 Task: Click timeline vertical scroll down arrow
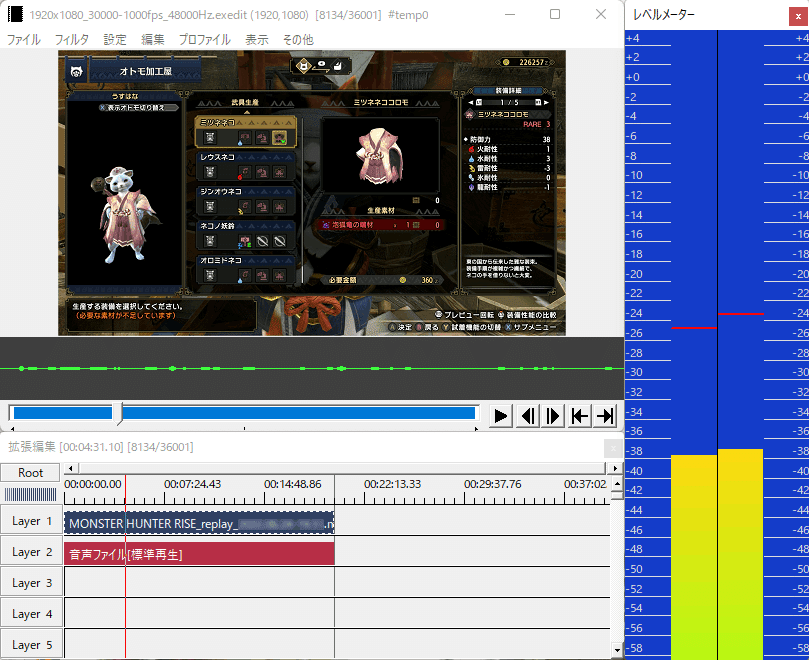coord(617,650)
